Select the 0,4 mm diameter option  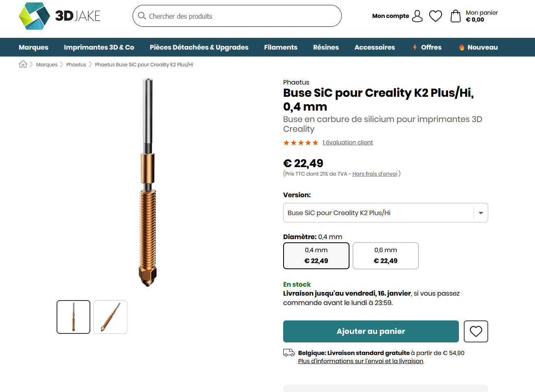point(316,256)
